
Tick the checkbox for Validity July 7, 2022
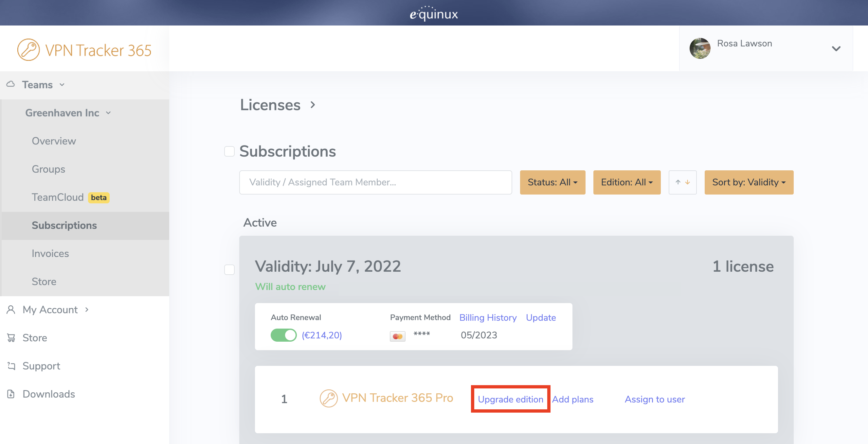[x=229, y=270]
